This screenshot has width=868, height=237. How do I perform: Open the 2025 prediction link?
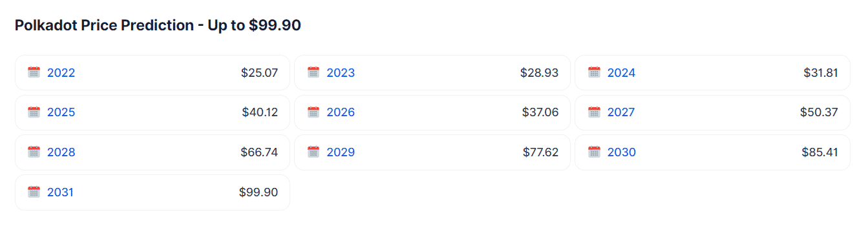(61, 112)
